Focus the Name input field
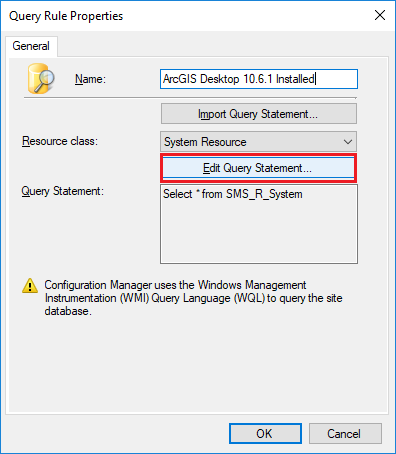Image resolution: width=396 pixels, height=454 pixels. [x=259, y=79]
